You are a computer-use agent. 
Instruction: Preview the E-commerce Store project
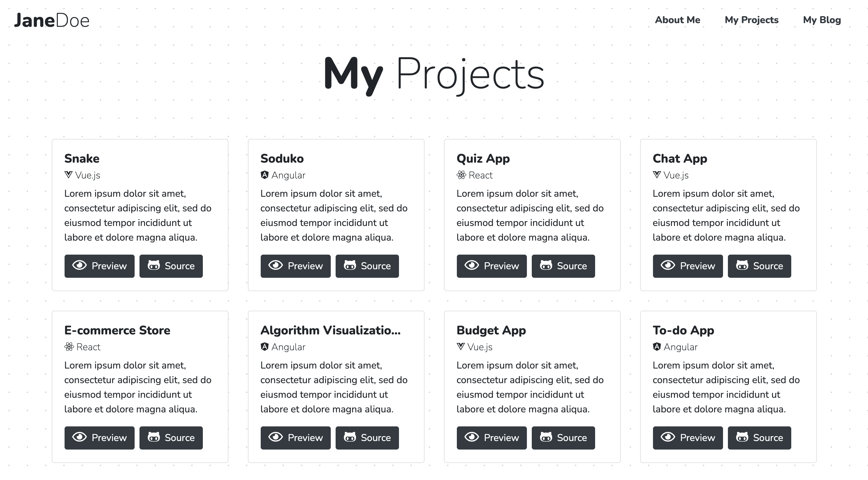point(99,438)
